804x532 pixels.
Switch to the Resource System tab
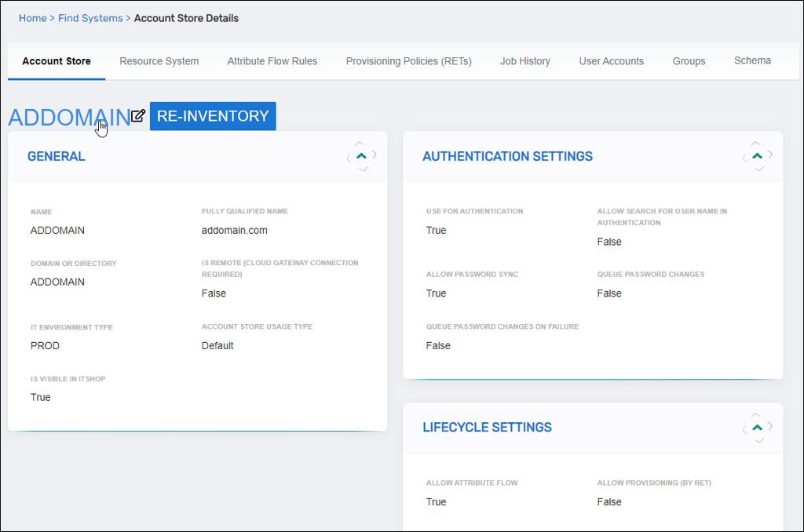[x=159, y=61]
